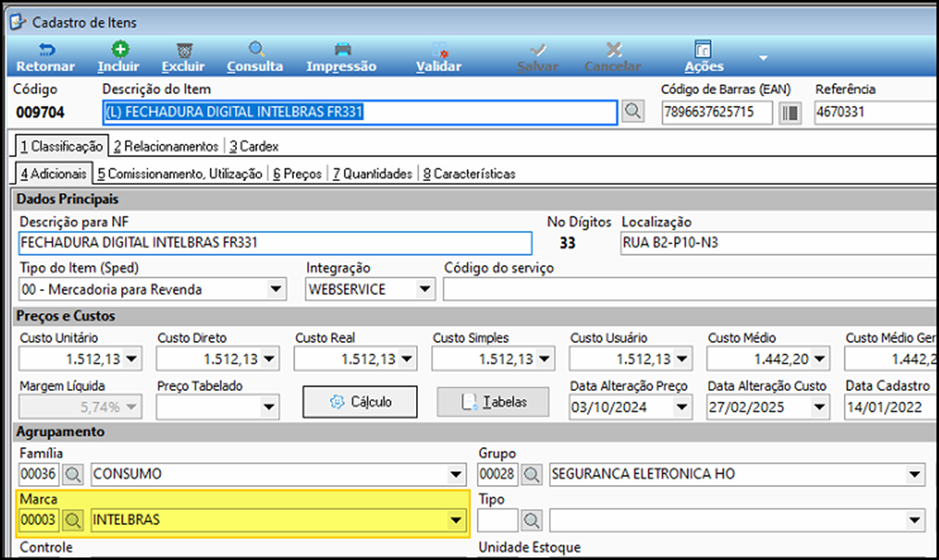Expand the Custo Unitário dropdown arrow
939x560 pixels.
(x=132, y=359)
